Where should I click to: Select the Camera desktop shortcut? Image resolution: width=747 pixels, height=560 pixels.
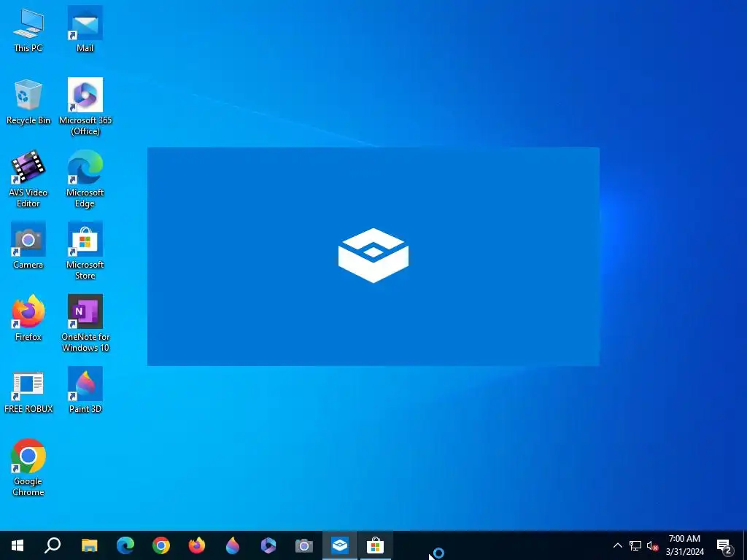coord(28,246)
